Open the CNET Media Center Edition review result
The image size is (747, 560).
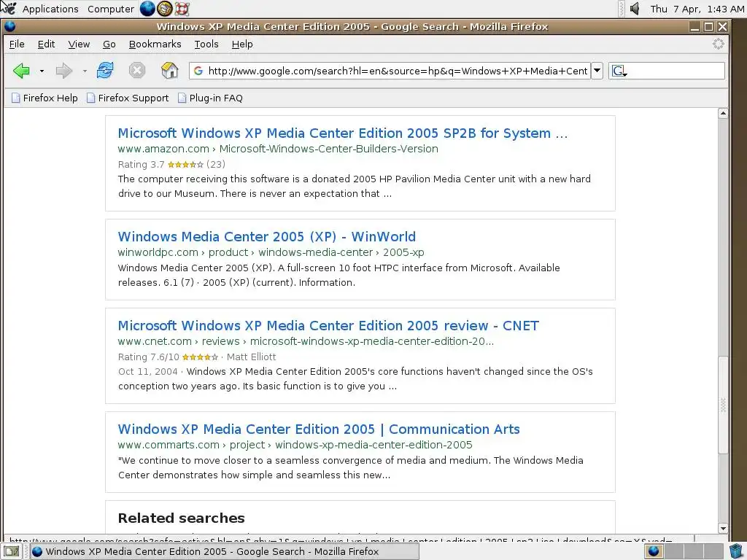pos(328,326)
